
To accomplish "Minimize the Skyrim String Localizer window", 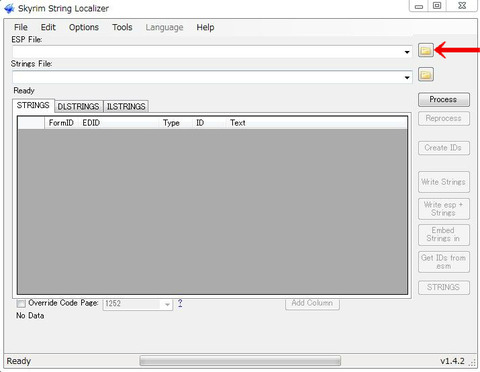I will tap(419, 6).
